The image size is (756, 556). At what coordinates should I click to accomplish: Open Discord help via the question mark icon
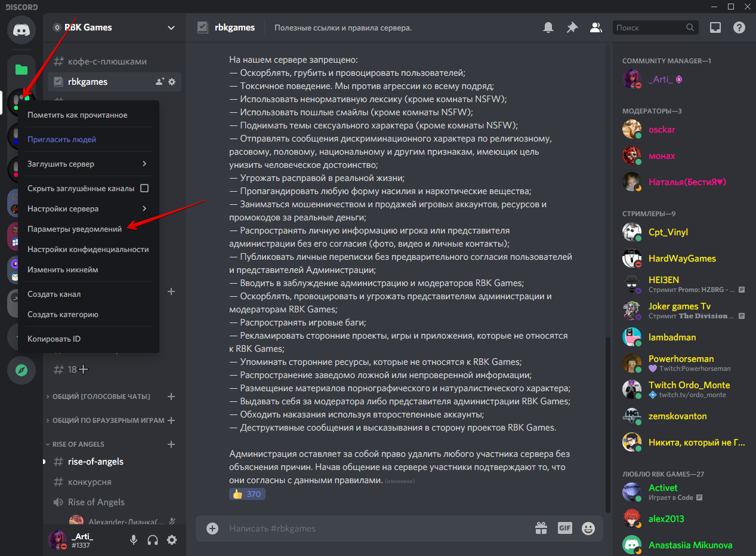(739, 27)
